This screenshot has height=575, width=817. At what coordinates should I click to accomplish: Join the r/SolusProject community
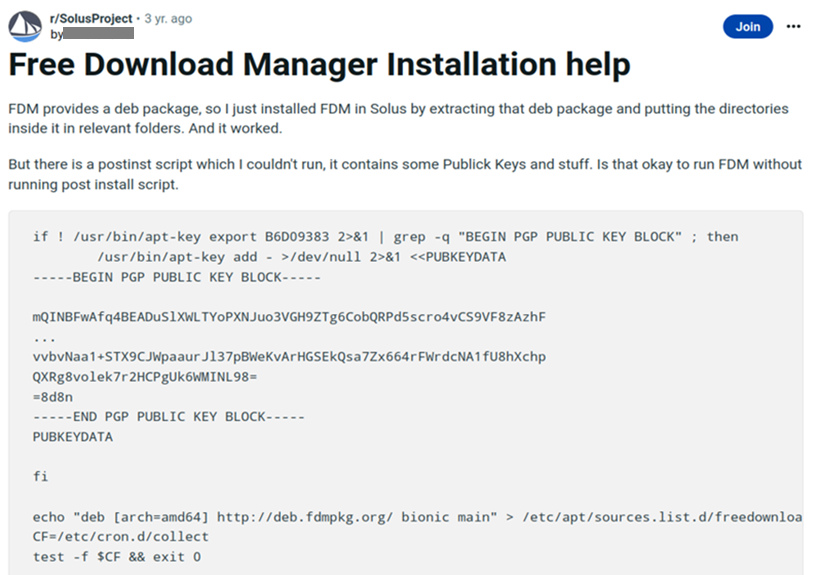point(748,27)
